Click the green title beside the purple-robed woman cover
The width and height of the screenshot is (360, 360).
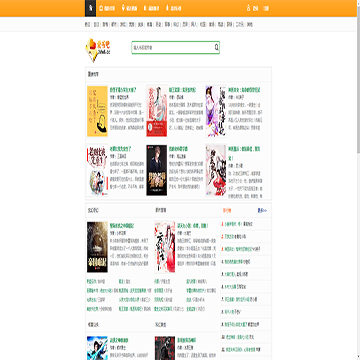pyautogui.click(x=244, y=90)
